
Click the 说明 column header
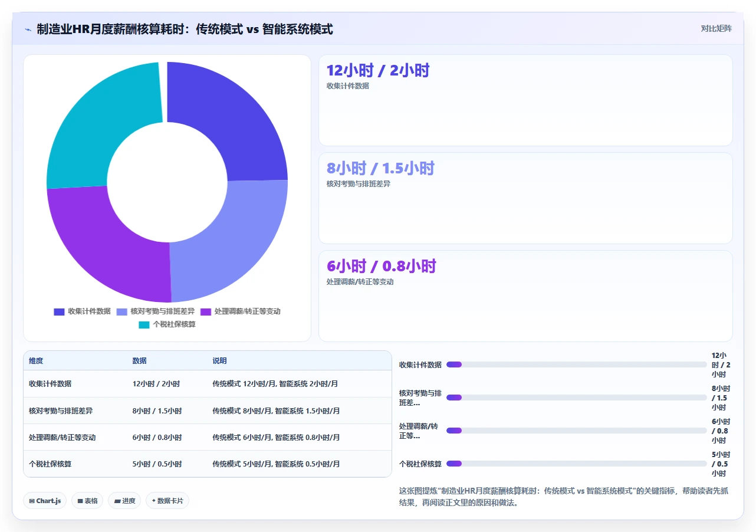[220, 361]
